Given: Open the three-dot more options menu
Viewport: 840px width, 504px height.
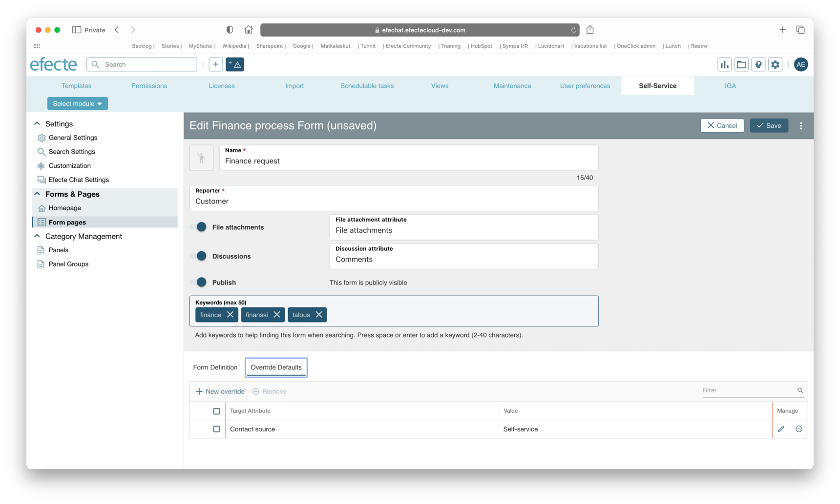Looking at the screenshot, I should coord(801,126).
